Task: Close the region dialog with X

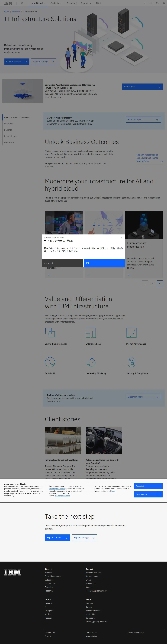Action: click(121, 238)
